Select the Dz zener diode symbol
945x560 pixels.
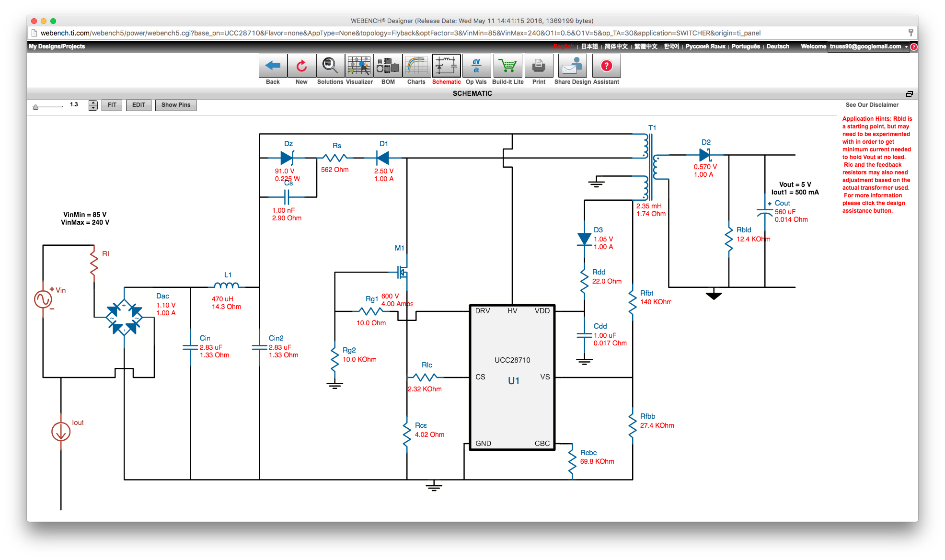(x=287, y=158)
